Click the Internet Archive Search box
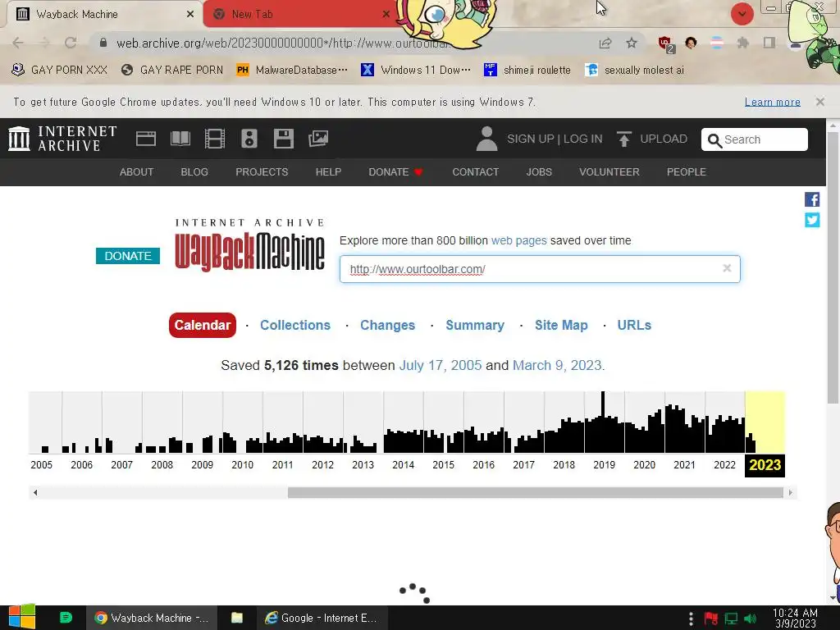The image size is (840, 630). tap(755, 139)
